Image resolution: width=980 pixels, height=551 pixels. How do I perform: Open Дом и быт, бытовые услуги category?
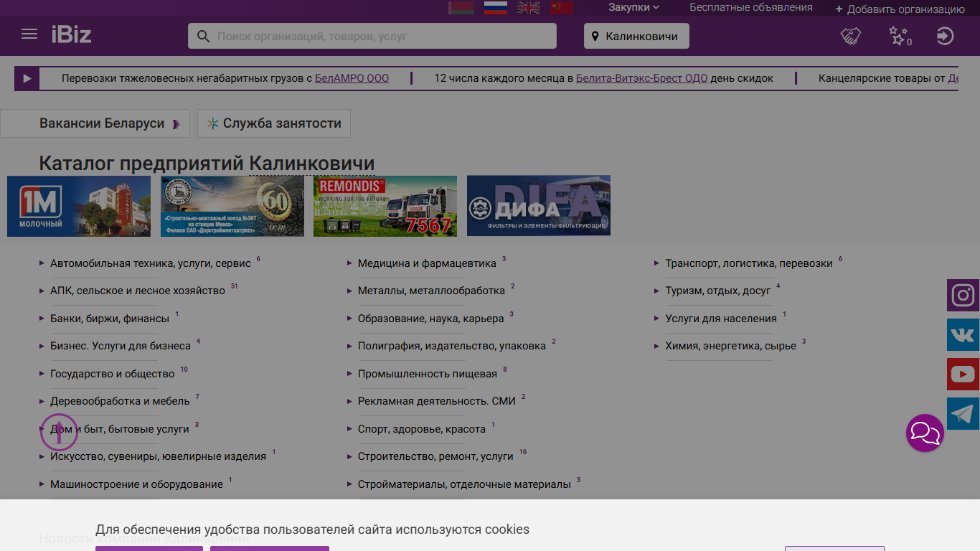coord(120,429)
